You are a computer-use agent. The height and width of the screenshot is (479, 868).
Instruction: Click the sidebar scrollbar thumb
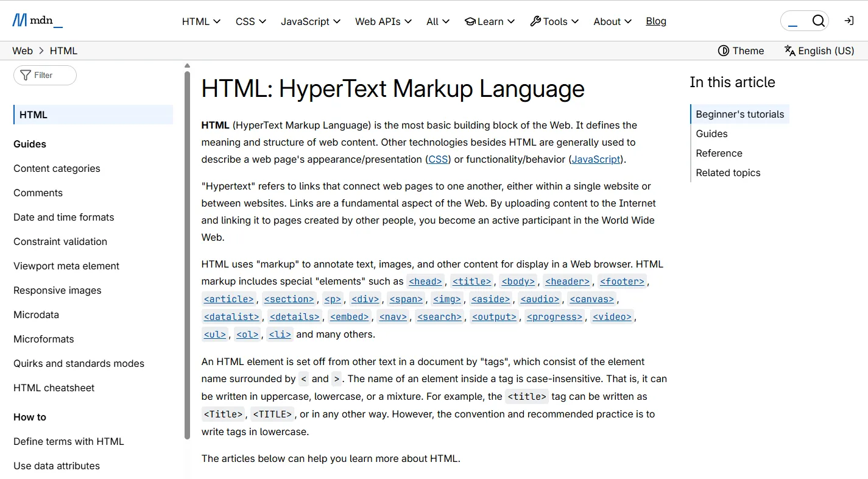point(188,255)
